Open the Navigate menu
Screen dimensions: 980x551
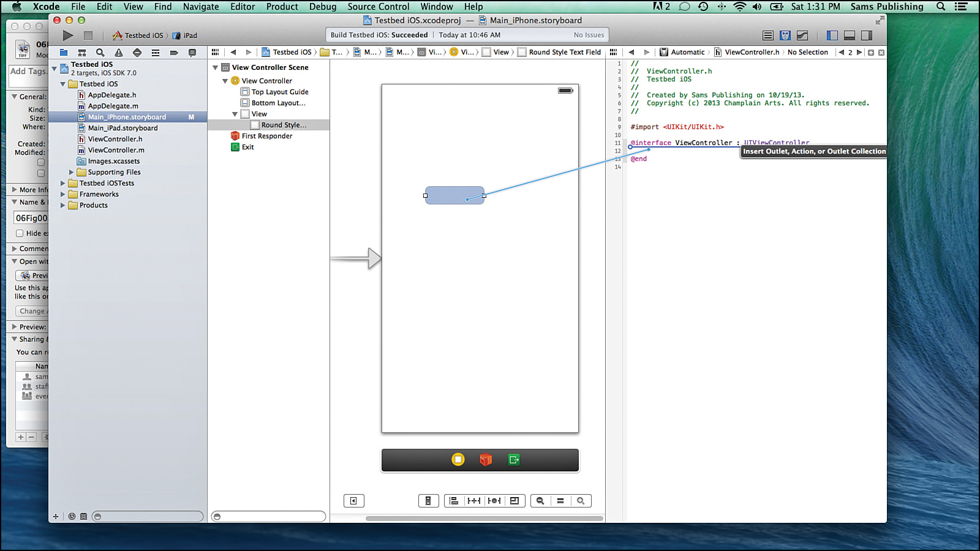point(201,7)
